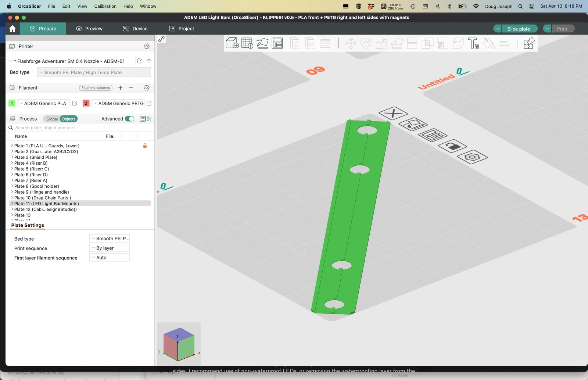
Task: Open the Assembly view puzzle icon
Action: 529,43
